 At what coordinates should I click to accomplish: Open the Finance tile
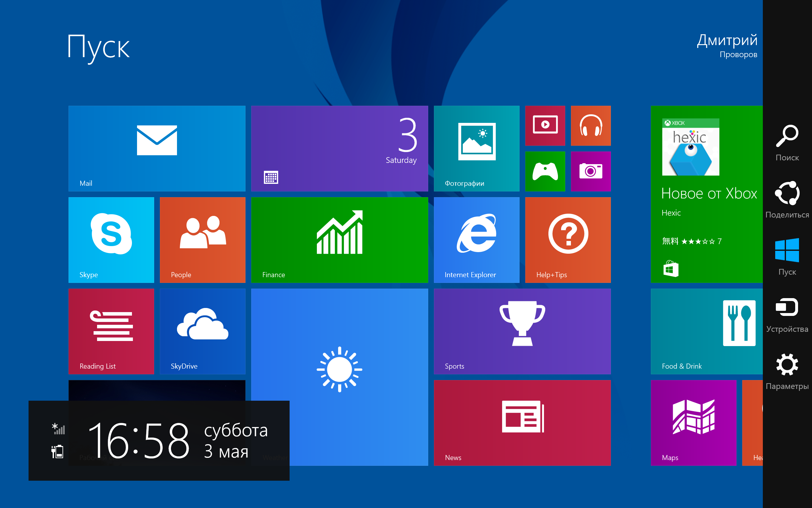click(340, 240)
